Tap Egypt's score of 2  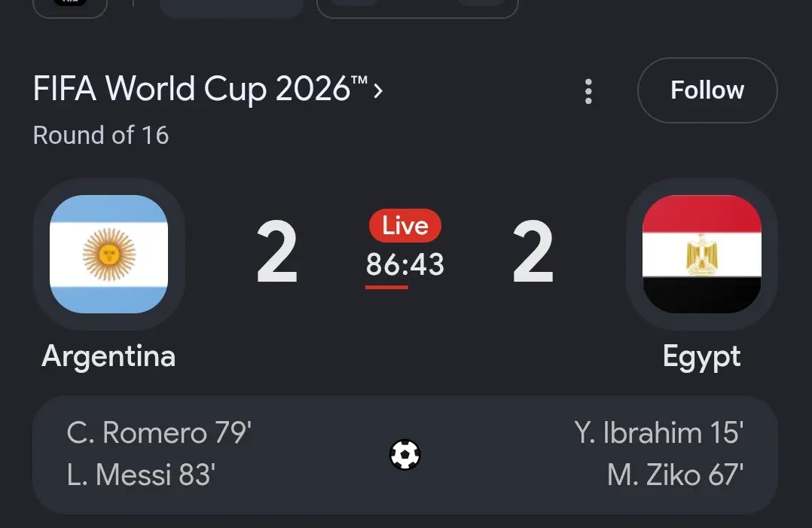tap(533, 252)
